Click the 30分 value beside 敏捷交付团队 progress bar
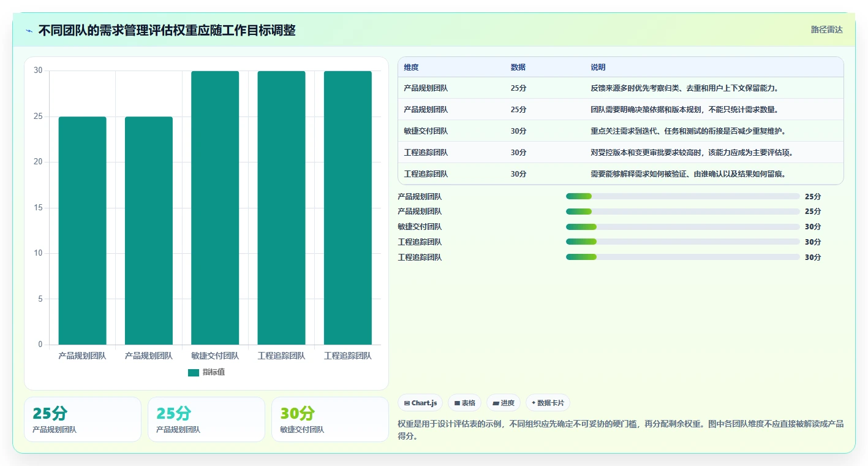Screen dimensions: 868x466 (x=813, y=227)
